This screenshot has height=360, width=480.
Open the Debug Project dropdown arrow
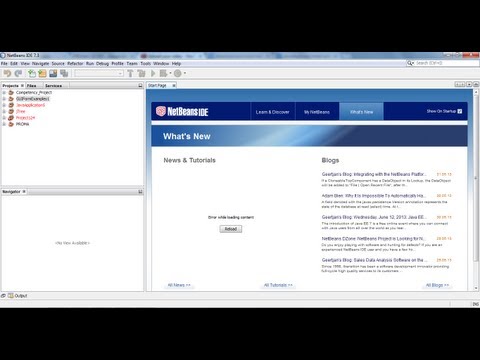170,73
